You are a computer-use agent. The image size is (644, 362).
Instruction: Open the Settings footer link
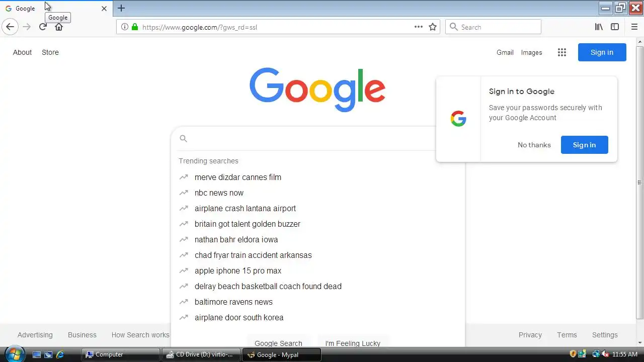point(605,335)
